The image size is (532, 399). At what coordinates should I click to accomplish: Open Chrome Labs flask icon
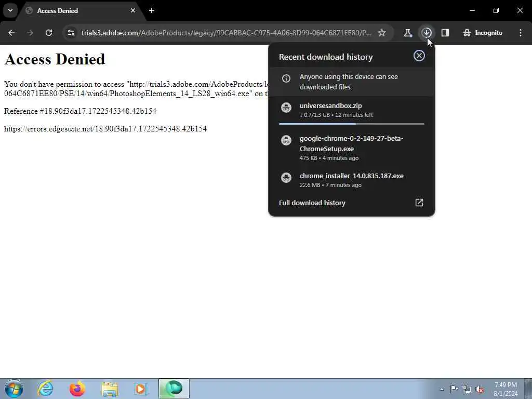(x=408, y=33)
